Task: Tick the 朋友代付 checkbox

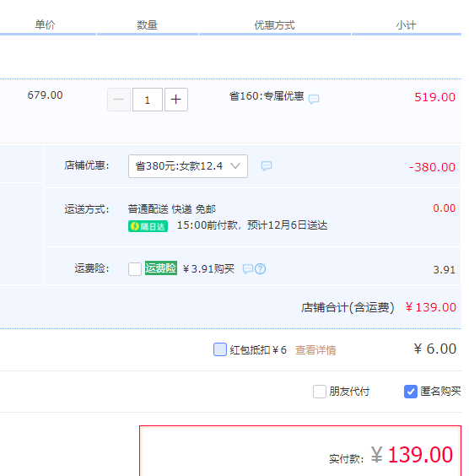Action: [320, 392]
